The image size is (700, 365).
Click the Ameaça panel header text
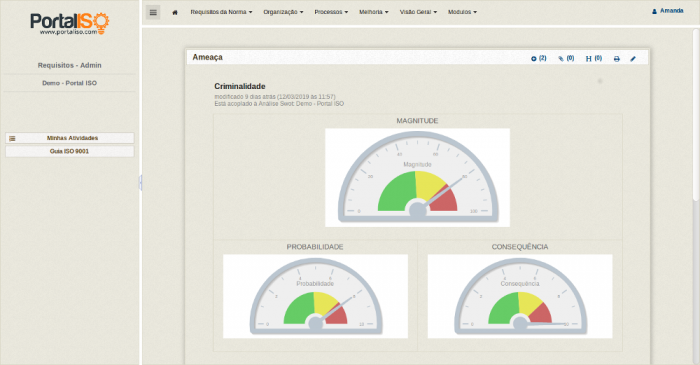[x=208, y=57]
